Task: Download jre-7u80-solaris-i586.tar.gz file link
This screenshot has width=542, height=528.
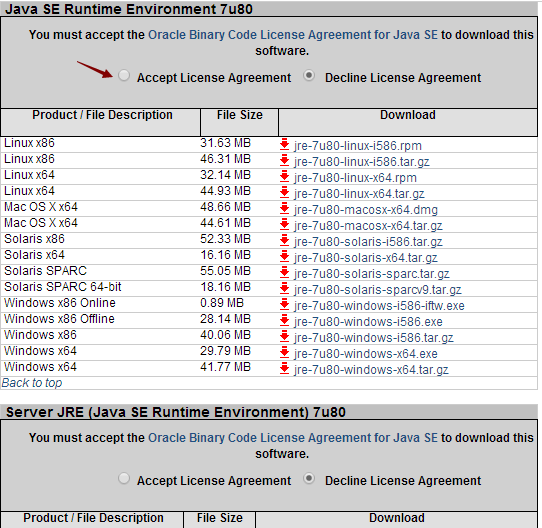Action: 368,242
